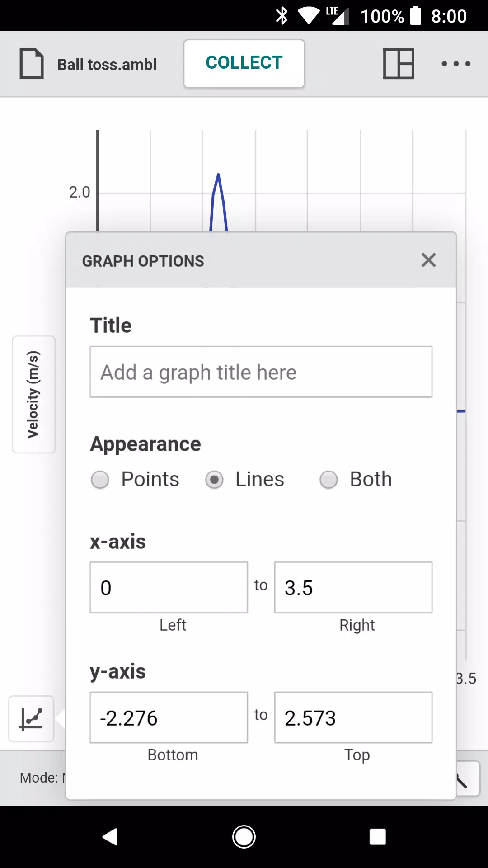Edit the x-axis Left value field
Viewport: 488px width, 868px height.
coord(169,588)
